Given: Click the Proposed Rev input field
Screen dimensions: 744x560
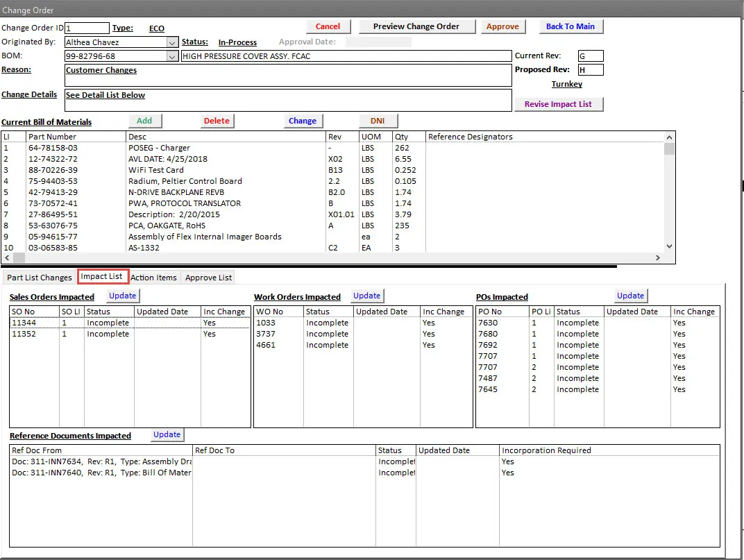Looking at the screenshot, I should [x=591, y=70].
